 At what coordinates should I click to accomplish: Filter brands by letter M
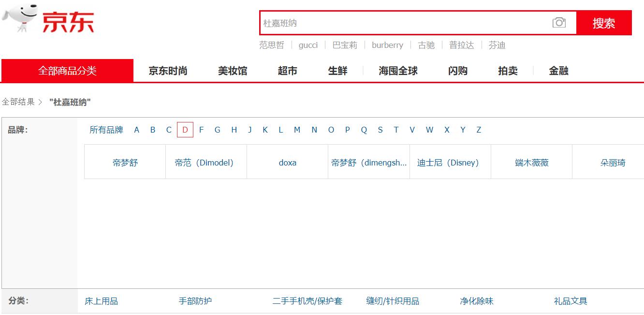tap(297, 130)
